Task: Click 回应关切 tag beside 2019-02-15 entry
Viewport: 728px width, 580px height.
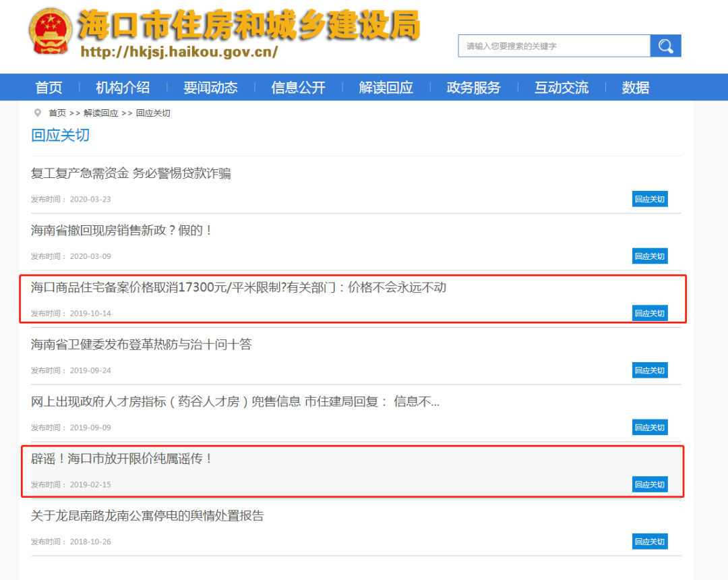Action: click(650, 485)
